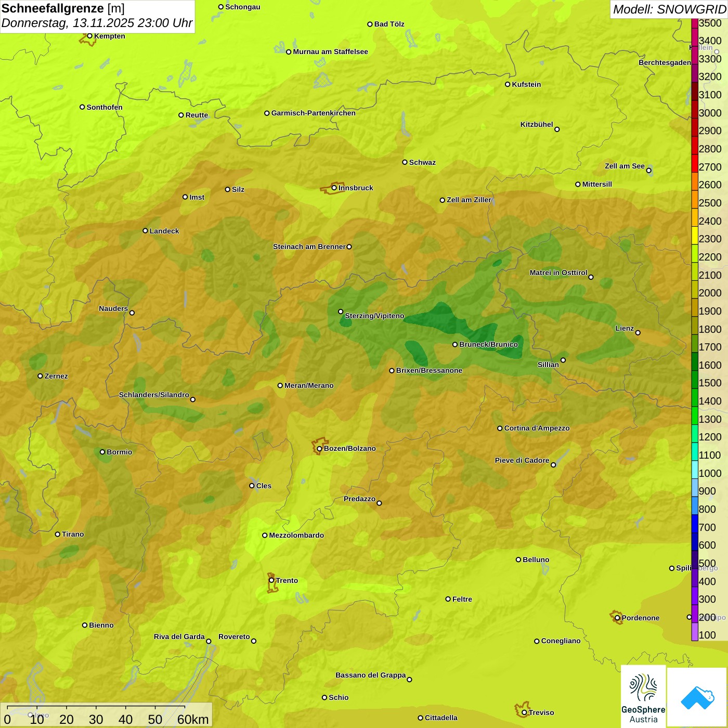Click the Bienno label

(101, 625)
